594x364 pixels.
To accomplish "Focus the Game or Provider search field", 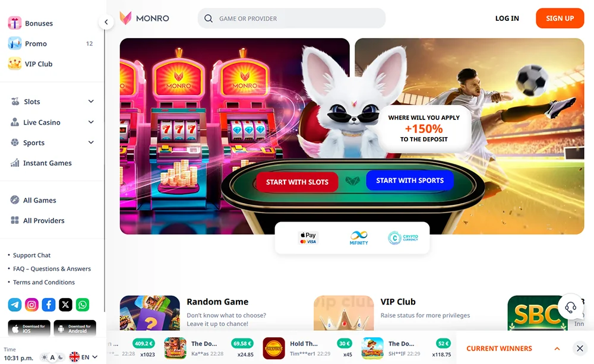I will [x=291, y=18].
